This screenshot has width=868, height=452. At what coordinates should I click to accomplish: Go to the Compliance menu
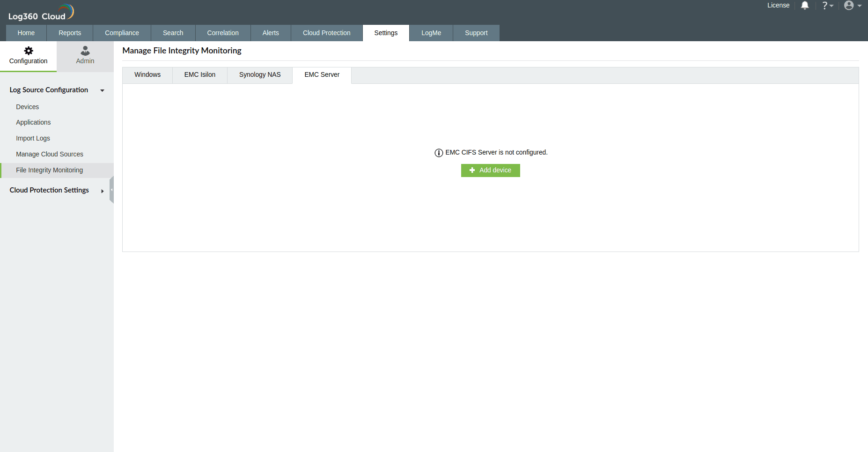point(122,33)
